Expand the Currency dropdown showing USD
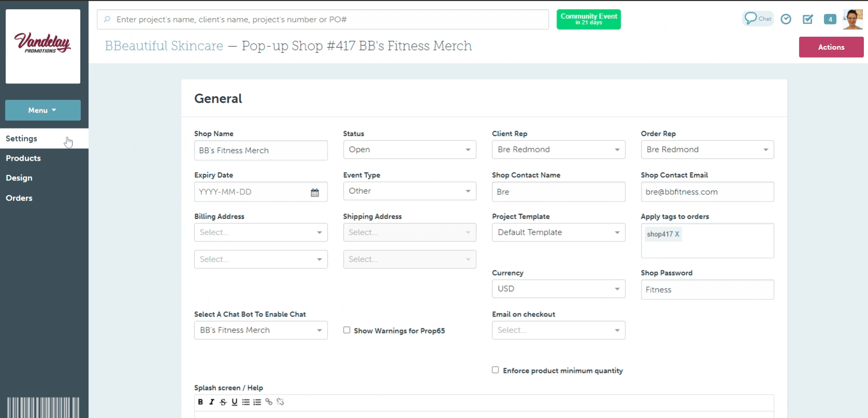The width and height of the screenshot is (868, 418). [558, 289]
